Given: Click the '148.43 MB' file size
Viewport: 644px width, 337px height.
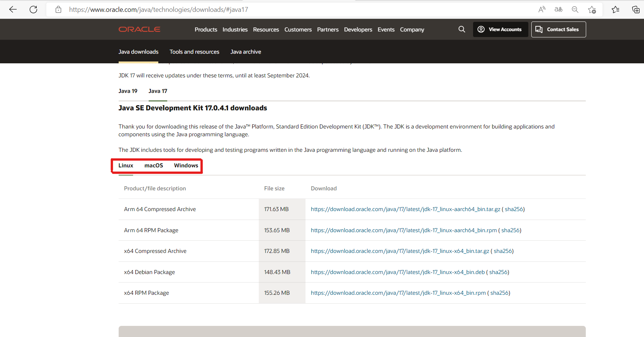Looking at the screenshot, I should (277, 272).
